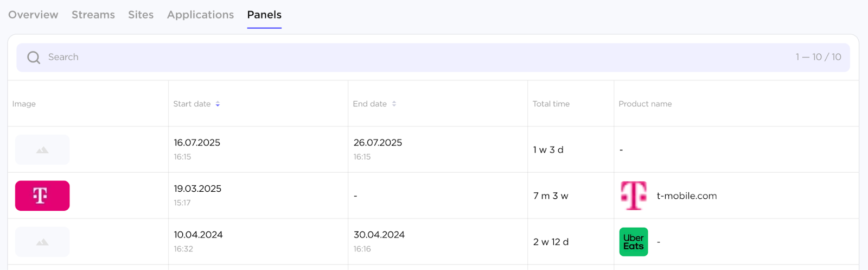Click the Start date column header

192,104
